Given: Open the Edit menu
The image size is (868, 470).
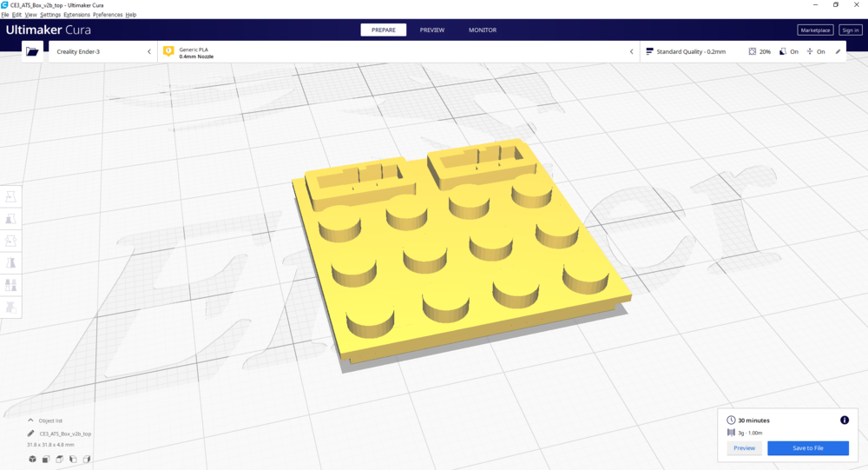Looking at the screenshot, I should 16,15.
